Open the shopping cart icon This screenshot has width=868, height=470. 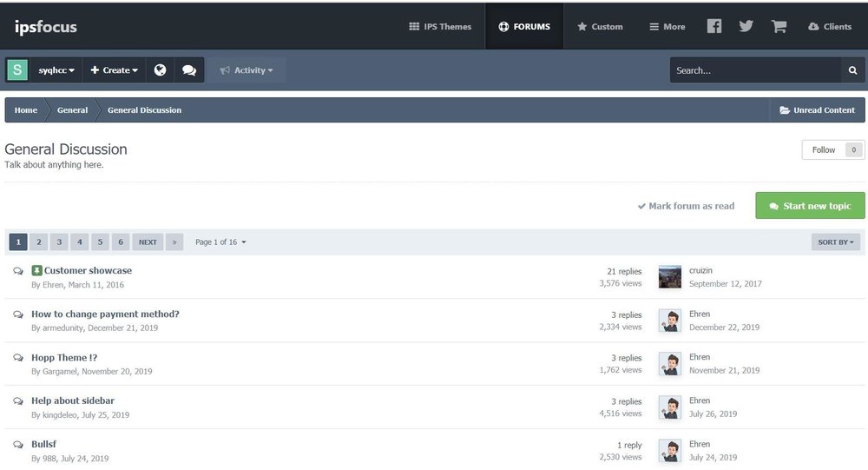[779, 26]
